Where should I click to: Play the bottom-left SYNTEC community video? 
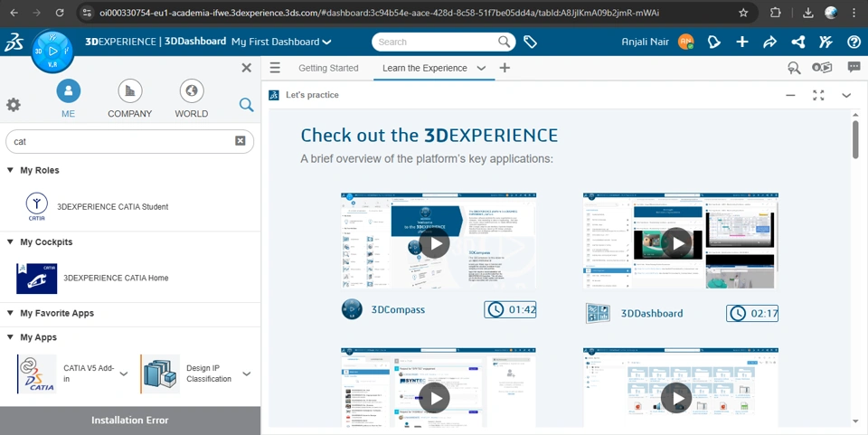tap(435, 398)
